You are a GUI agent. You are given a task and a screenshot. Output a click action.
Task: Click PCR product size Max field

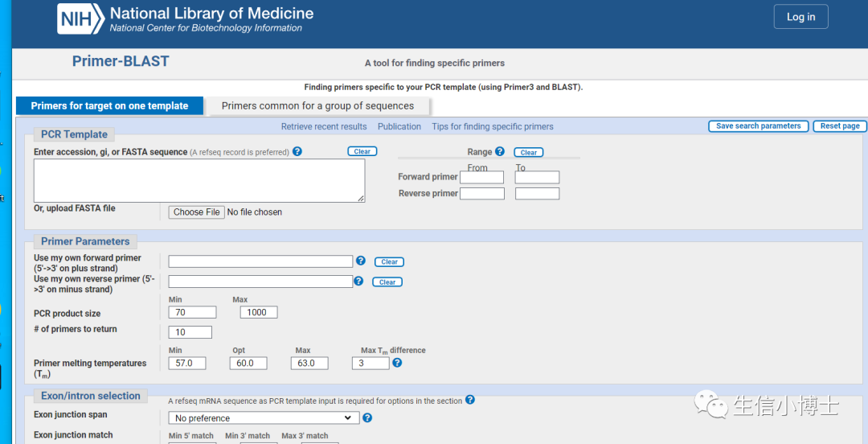259,312
